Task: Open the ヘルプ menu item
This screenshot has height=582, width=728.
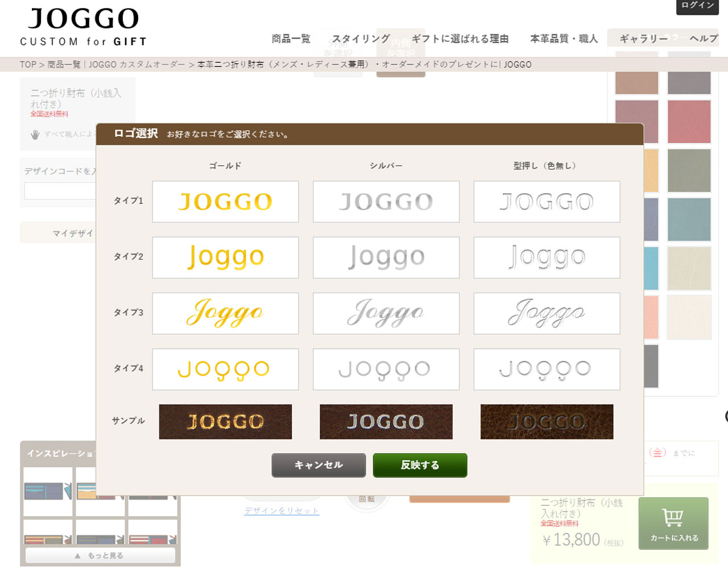Action: pos(704,39)
